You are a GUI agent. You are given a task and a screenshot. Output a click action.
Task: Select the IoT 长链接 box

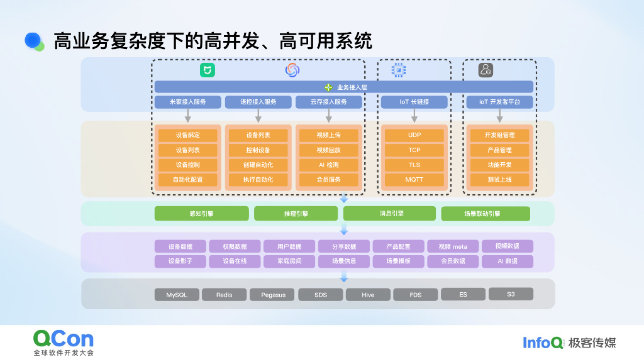(x=413, y=102)
